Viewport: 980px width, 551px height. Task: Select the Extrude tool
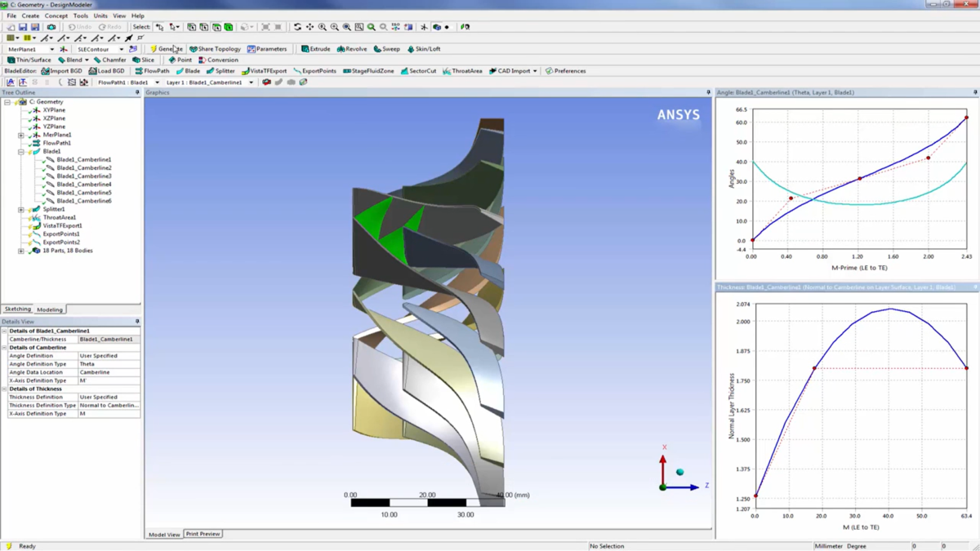(x=315, y=49)
